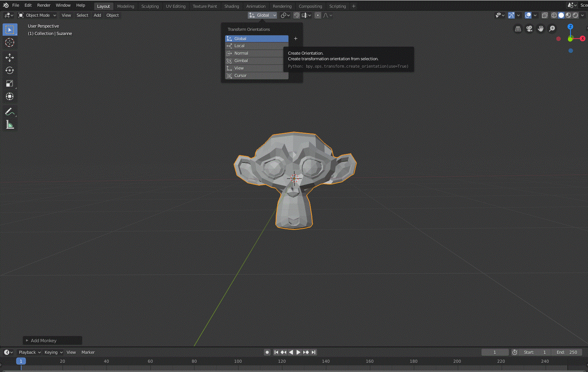Open Global transform orientation dropdown

263,15
